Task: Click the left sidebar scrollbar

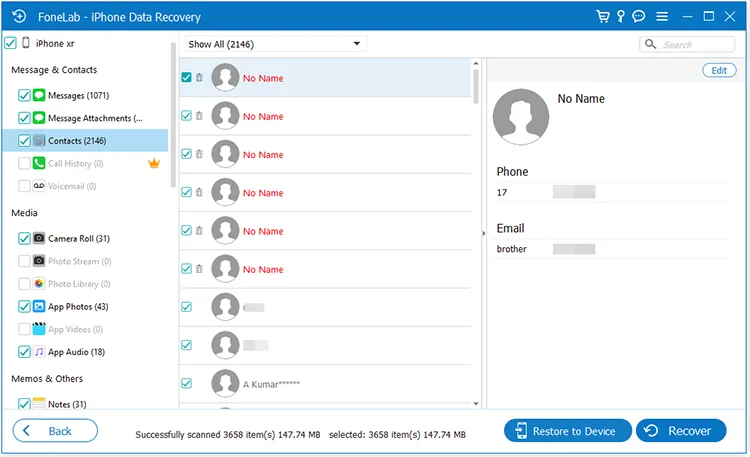Action: tap(173, 115)
